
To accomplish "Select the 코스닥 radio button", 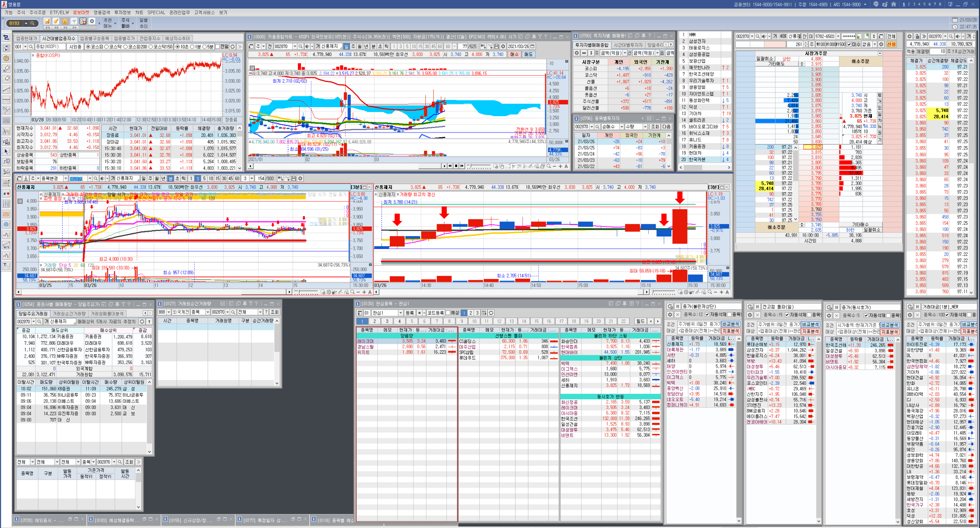I will [107, 46].
